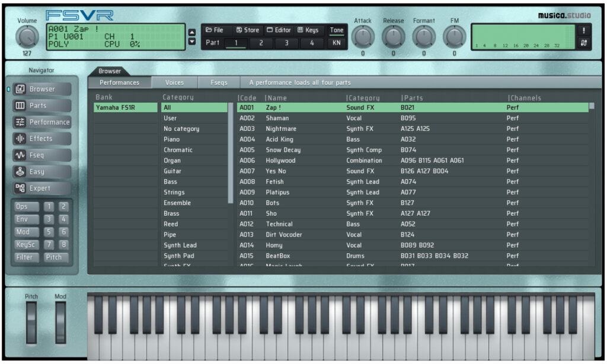Open the Effects navigator page
The width and height of the screenshot is (607, 364).
[x=42, y=139]
